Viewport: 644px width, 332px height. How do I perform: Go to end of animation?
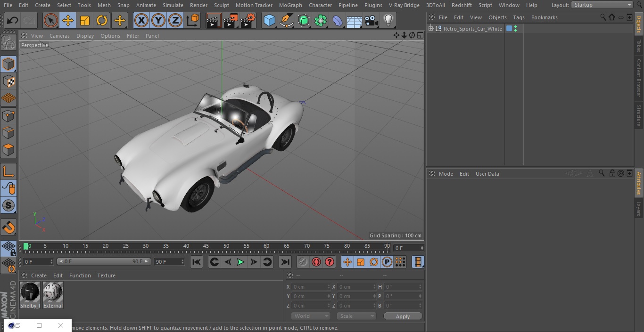(x=285, y=262)
